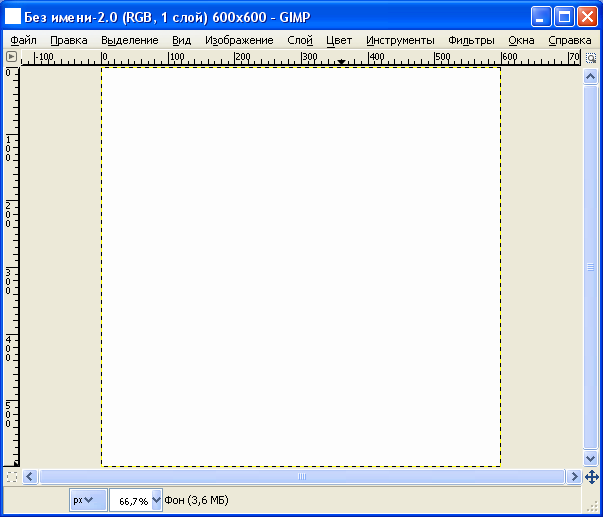Open the Окна menu
Viewport: 603px width, 517px height.
(521, 40)
